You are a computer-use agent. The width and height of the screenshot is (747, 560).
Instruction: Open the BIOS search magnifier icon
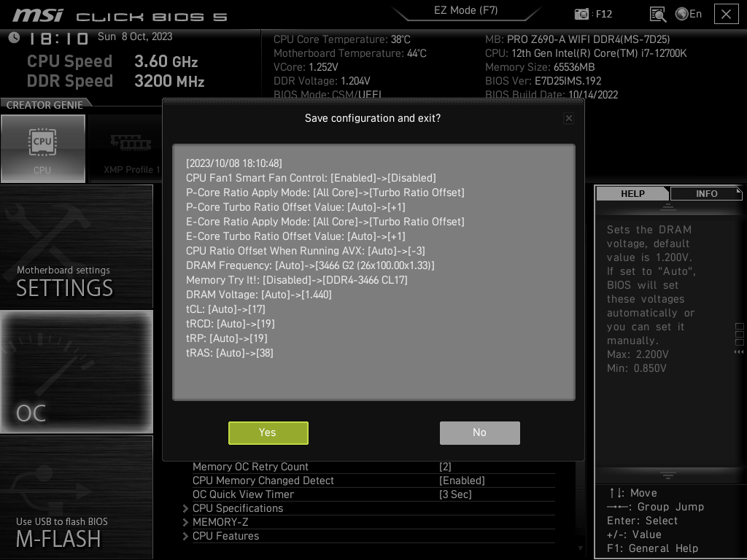(658, 15)
